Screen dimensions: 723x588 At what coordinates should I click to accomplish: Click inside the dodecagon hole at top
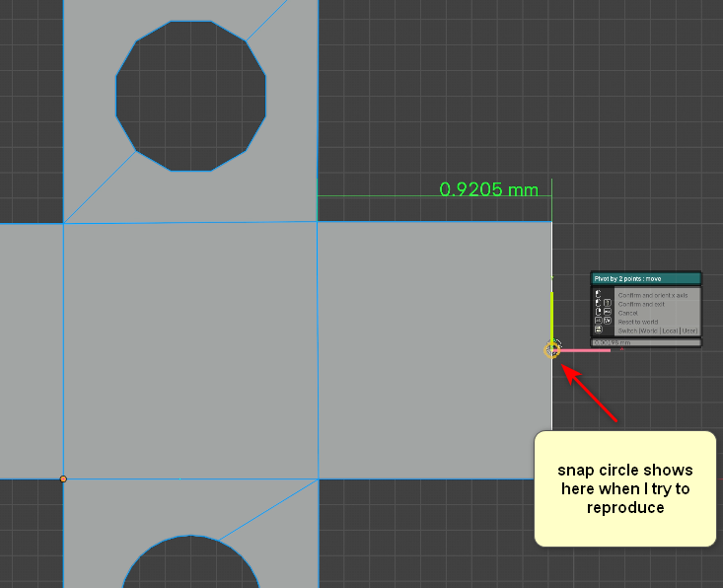(x=191, y=96)
